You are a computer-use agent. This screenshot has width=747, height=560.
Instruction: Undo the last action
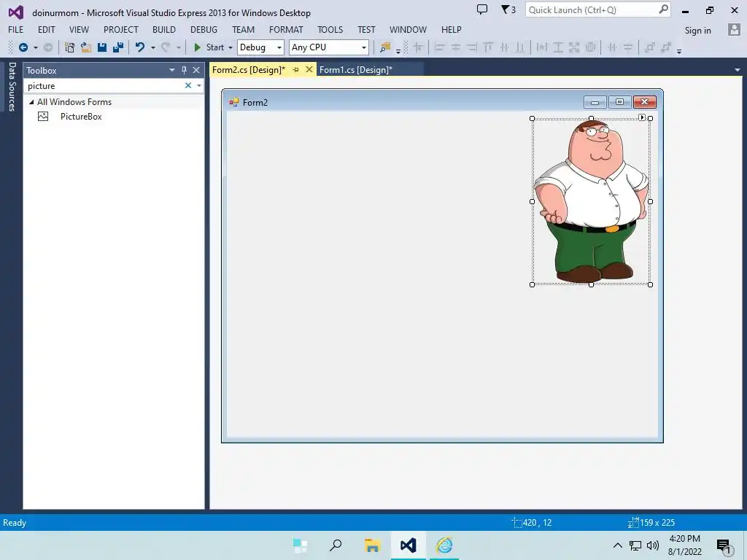pos(139,47)
